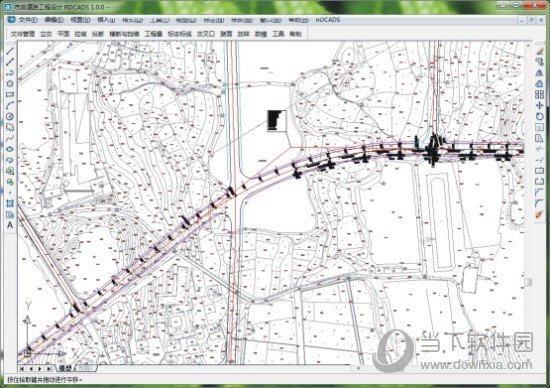
Task: Open the 文件 menu
Action: [x=28, y=20]
